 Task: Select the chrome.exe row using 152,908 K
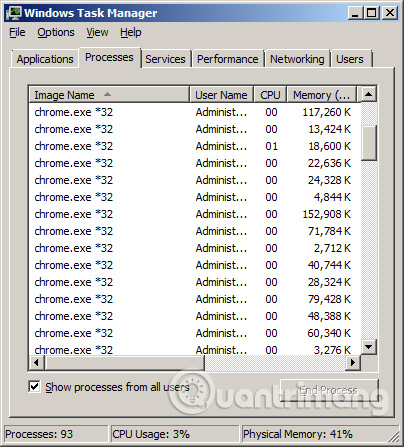pos(195,214)
